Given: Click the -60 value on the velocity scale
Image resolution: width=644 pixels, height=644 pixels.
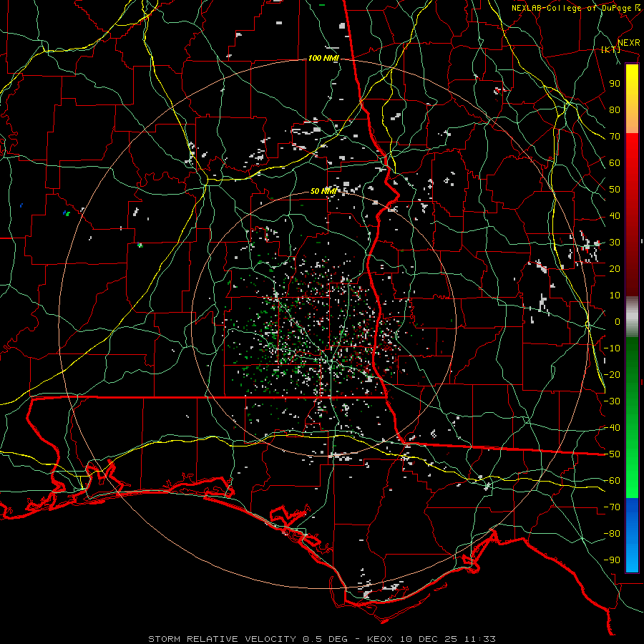Looking at the screenshot, I should (612, 481).
